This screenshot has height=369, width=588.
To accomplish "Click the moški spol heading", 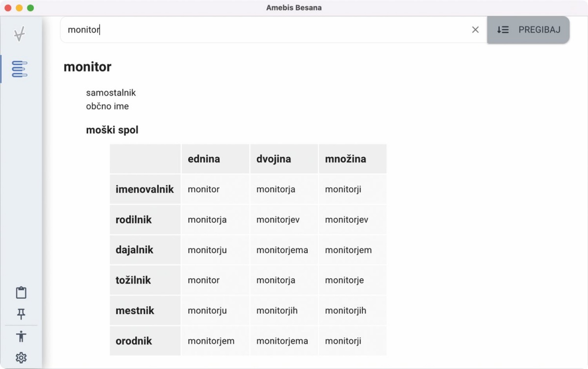I will pyautogui.click(x=112, y=130).
